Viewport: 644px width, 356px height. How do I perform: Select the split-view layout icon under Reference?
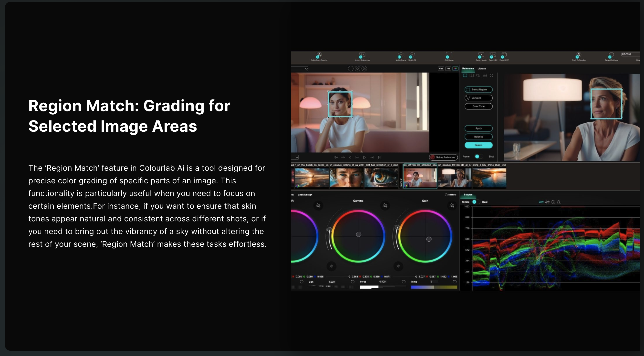click(471, 75)
